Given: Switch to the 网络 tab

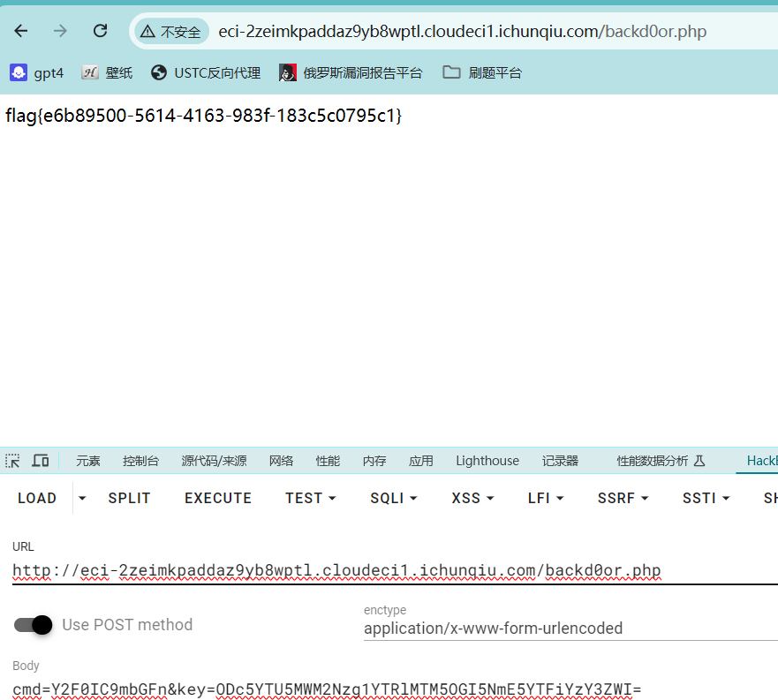Looking at the screenshot, I should (x=281, y=461).
